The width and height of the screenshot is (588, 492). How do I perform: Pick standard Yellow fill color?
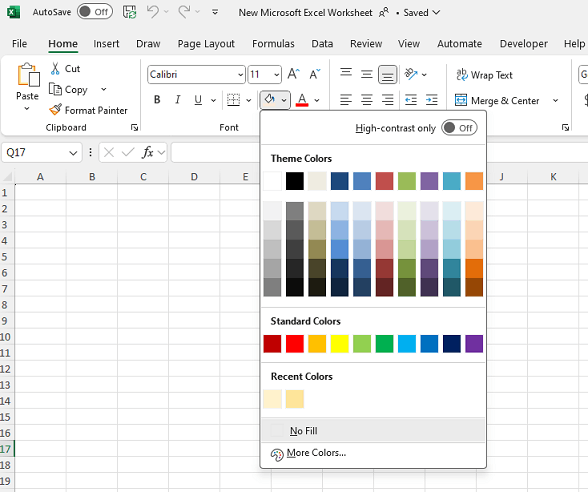tap(339, 344)
